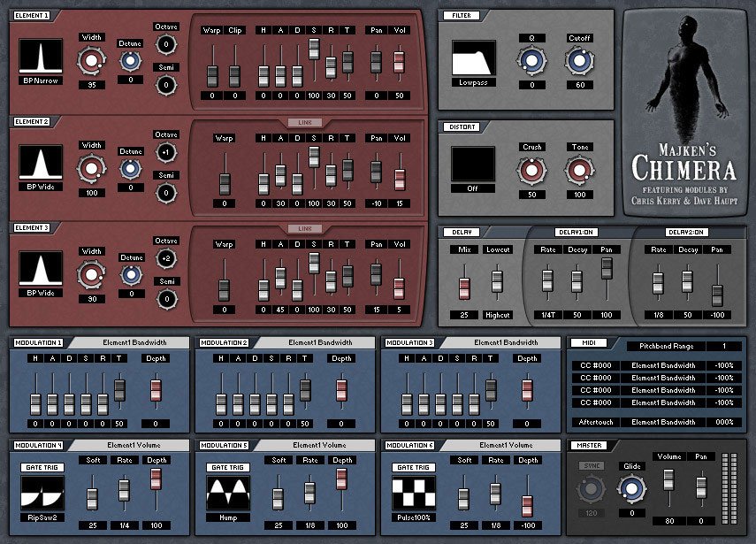Click the ELEMENT 3 section tab
This screenshot has height=544, width=756.
click(x=31, y=227)
